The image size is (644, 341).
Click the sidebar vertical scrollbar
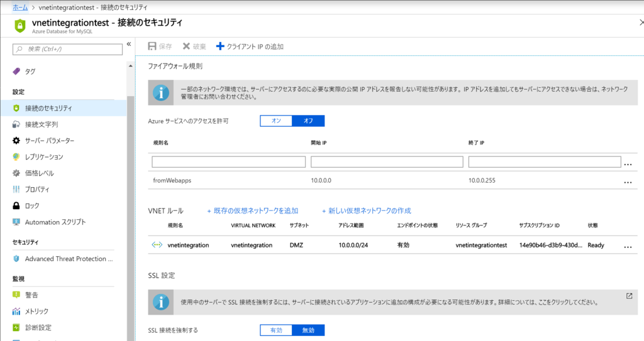pos(130,217)
